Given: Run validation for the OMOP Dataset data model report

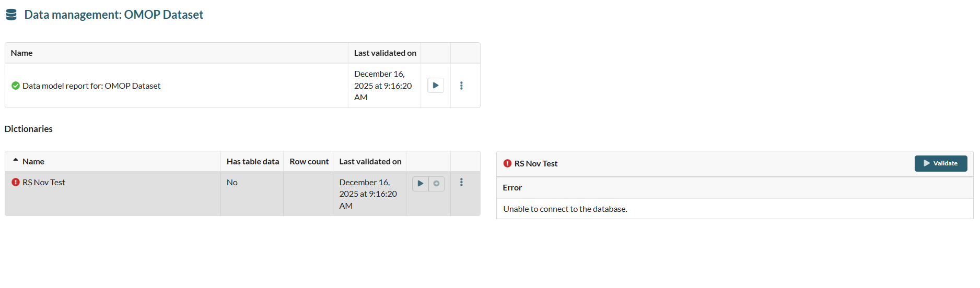Looking at the screenshot, I should coord(436,86).
